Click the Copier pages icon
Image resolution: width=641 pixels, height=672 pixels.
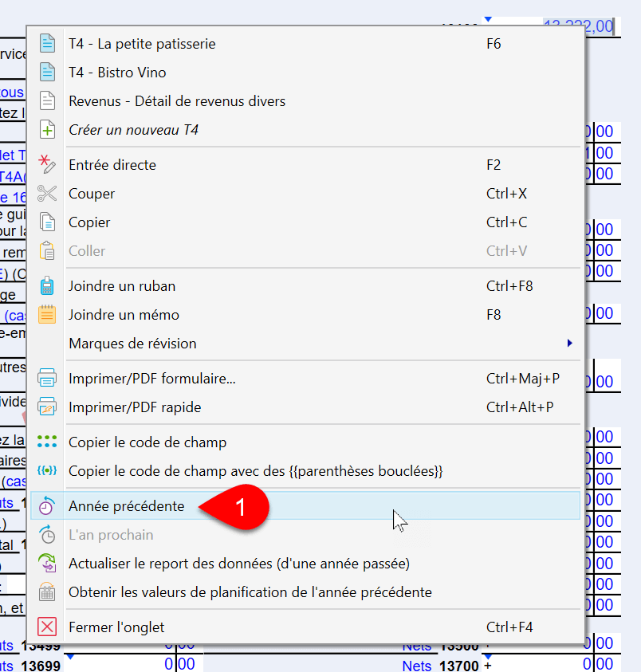[x=47, y=222]
